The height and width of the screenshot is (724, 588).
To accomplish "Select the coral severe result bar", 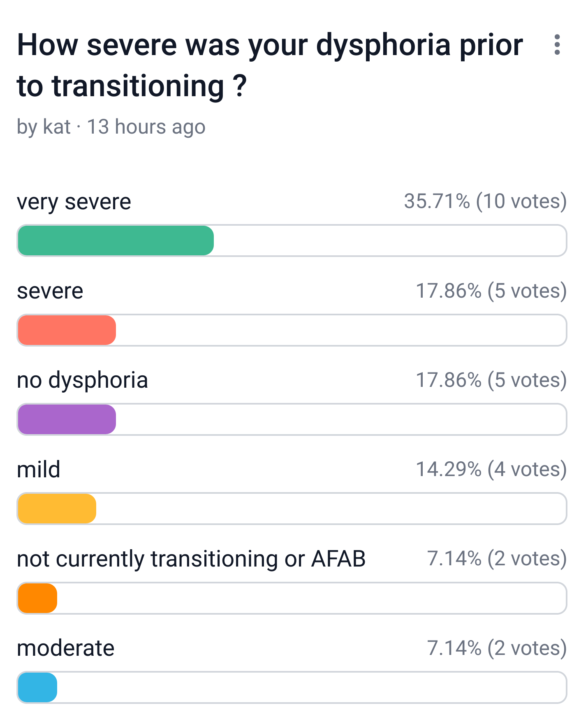I will (67, 330).
